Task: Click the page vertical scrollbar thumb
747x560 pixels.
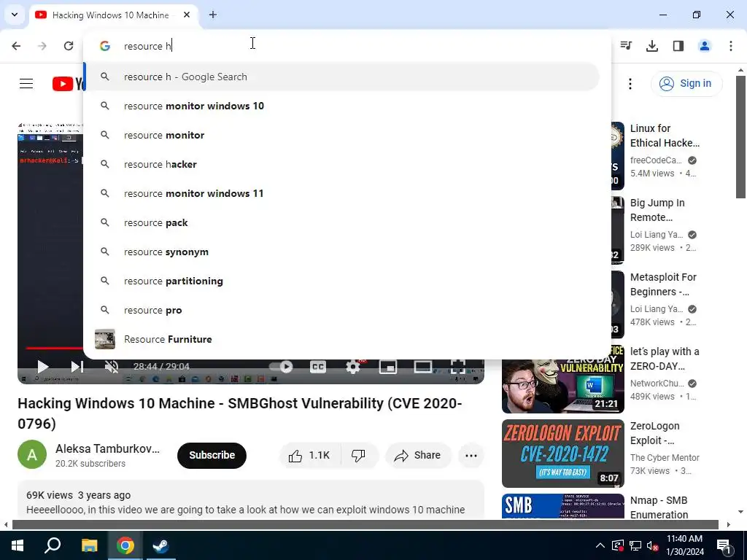Action: point(741,136)
